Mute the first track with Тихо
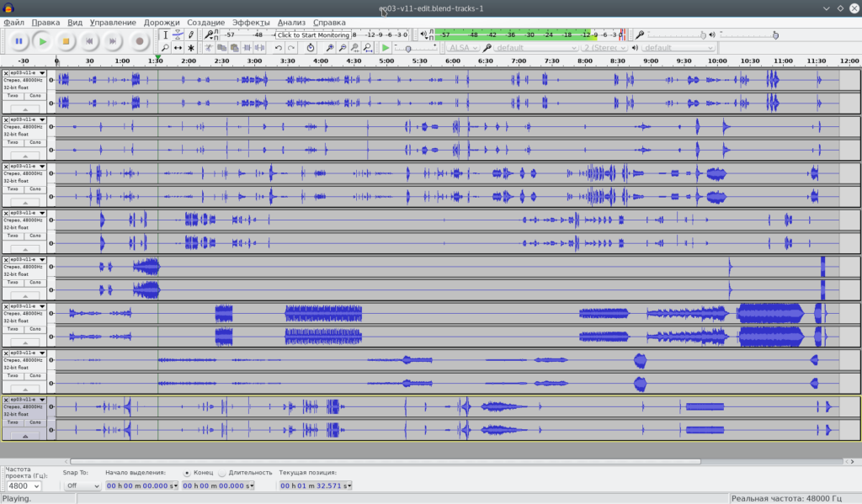This screenshot has width=862, height=504. (x=13, y=96)
